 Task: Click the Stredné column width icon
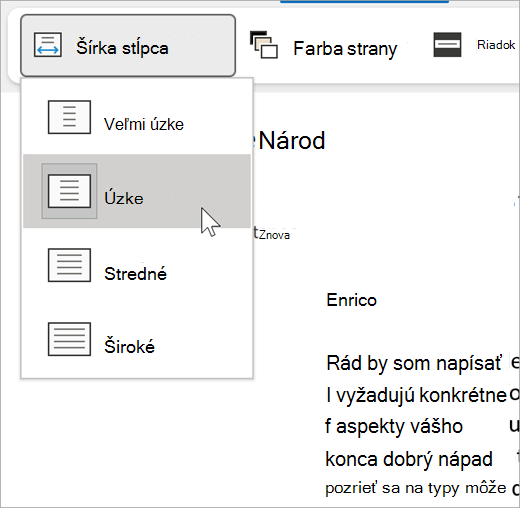[x=69, y=265]
